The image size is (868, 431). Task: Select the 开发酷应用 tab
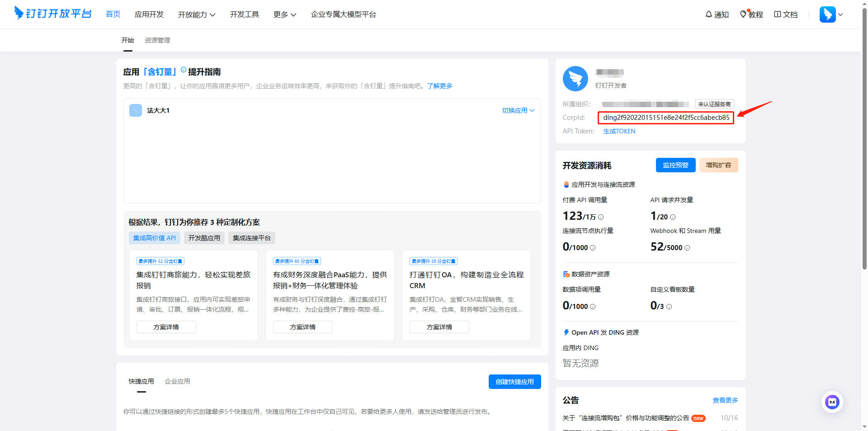pyautogui.click(x=204, y=238)
